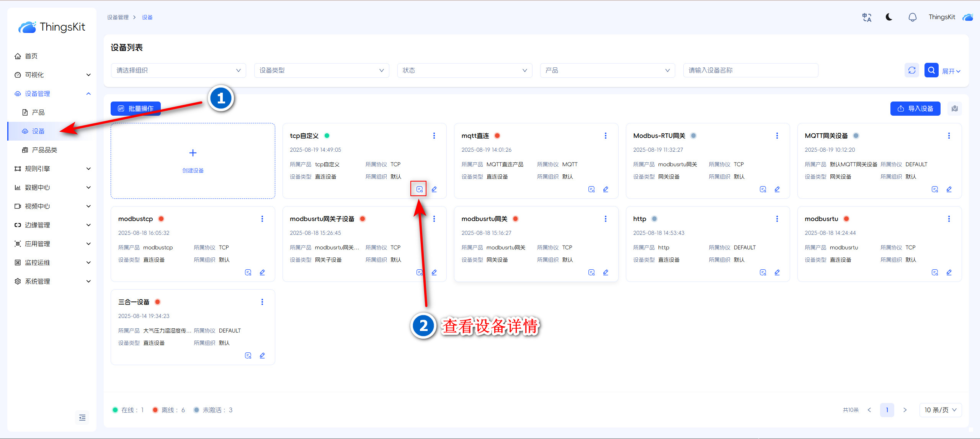Open more options for tcp自定义 card
Screen dimensions: 980x439
pyautogui.click(x=434, y=136)
